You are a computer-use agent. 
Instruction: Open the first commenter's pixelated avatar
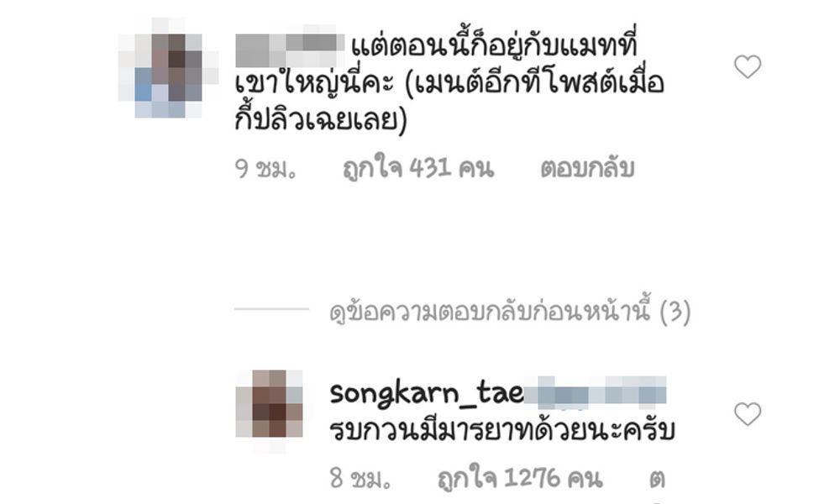click(x=168, y=67)
